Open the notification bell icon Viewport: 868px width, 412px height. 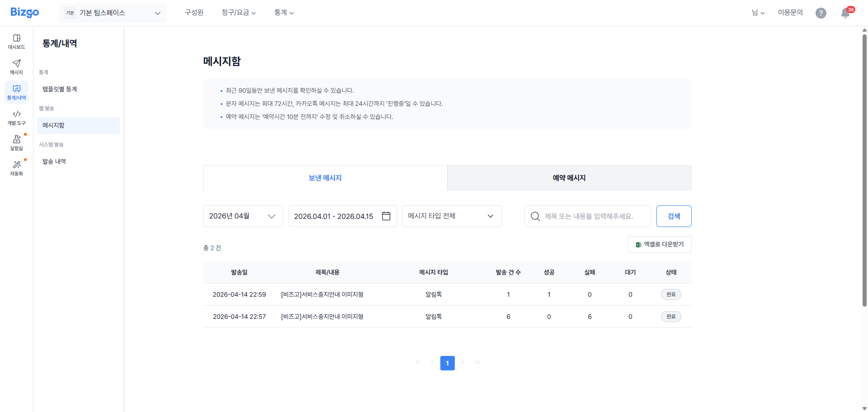(845, 13)
